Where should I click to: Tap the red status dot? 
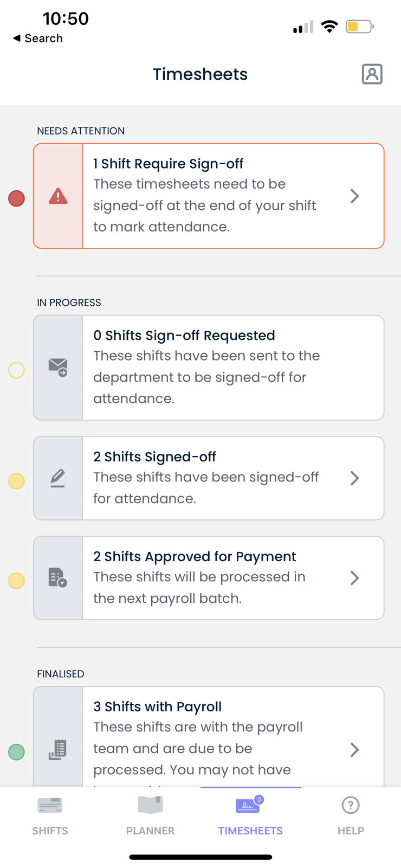click(x=17, y=198)
